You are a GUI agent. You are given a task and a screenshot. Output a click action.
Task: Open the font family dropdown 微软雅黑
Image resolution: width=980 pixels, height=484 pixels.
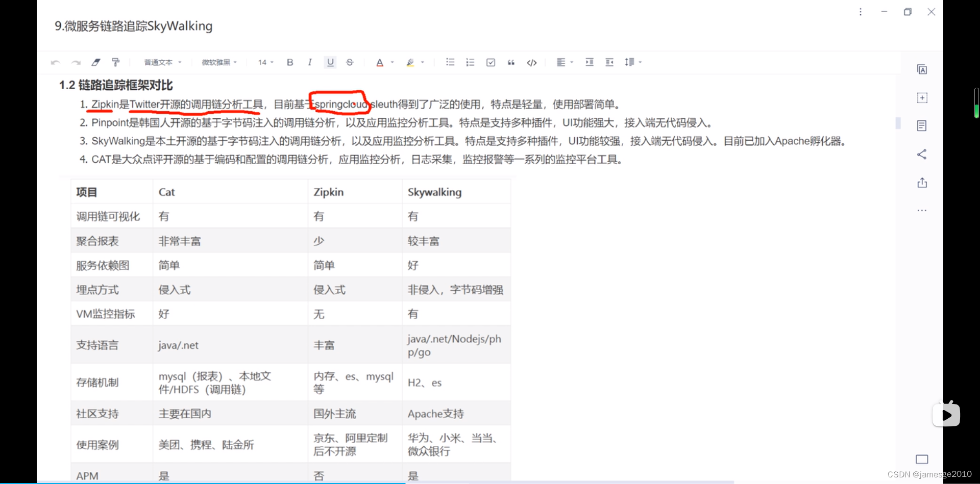219,62
